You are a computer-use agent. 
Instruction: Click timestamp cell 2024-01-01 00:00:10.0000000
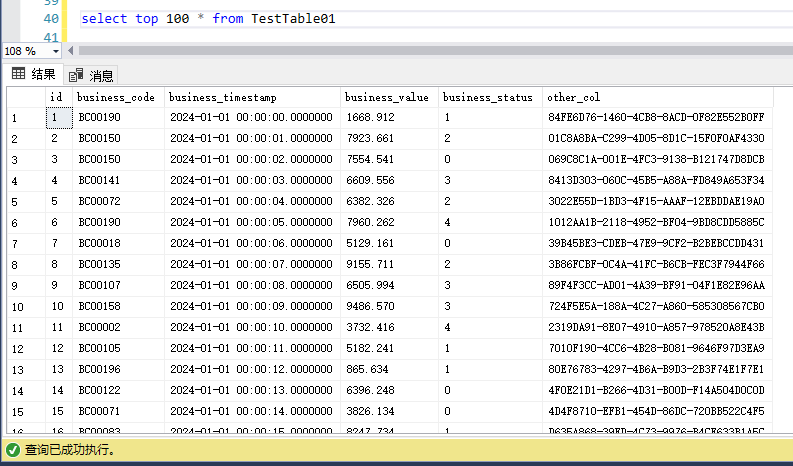click(251, 327)
